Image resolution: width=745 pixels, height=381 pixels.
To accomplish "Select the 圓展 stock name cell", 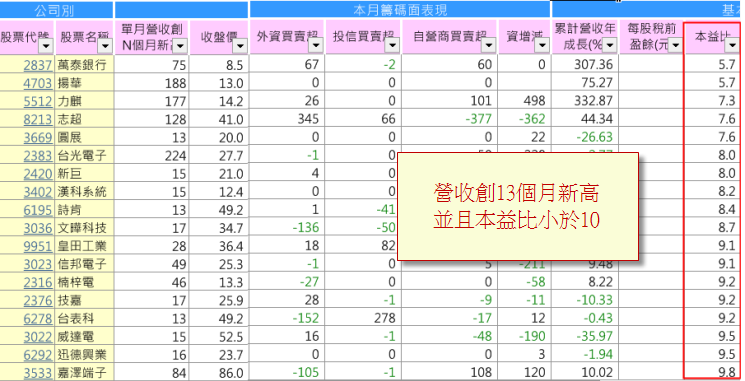I will tap(84, 137).
